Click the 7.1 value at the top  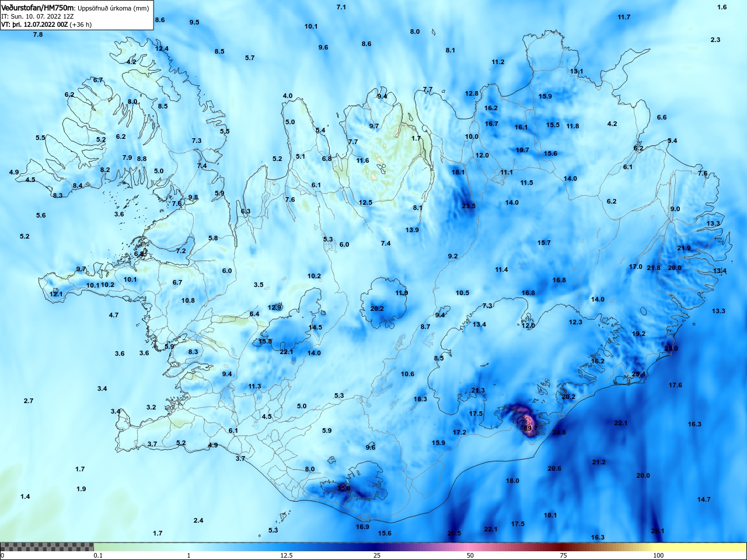[341, 7]
